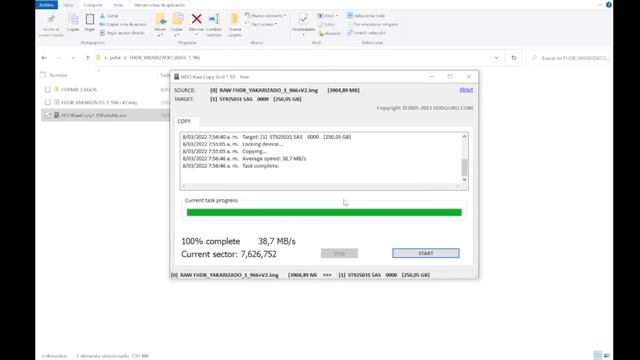This screenshot has height=360, width=640.
Task: Click Anclar al acceso rápido pin icon
Action: coord(51,19)
